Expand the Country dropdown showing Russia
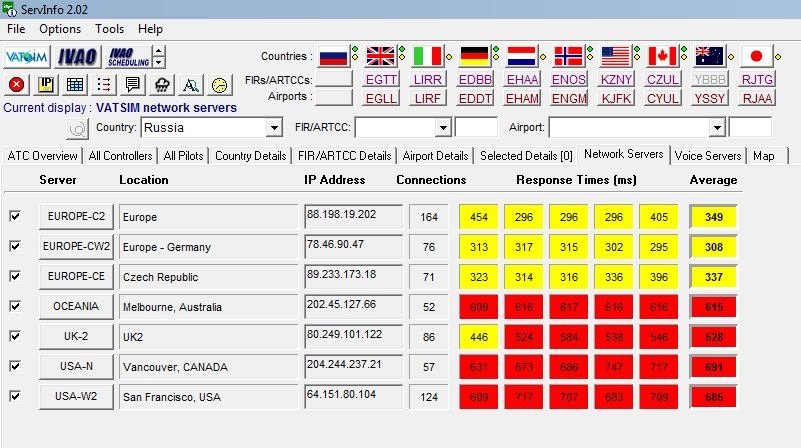 274,128
